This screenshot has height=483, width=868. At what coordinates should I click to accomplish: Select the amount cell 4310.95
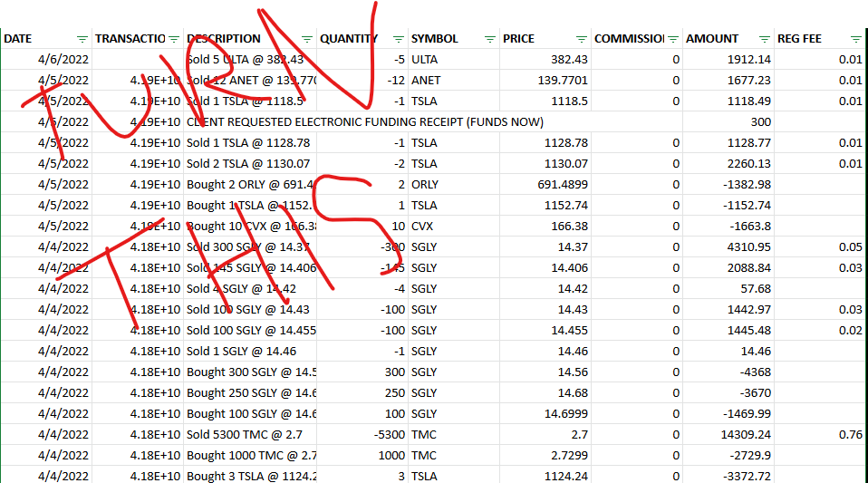coord(728,247)
